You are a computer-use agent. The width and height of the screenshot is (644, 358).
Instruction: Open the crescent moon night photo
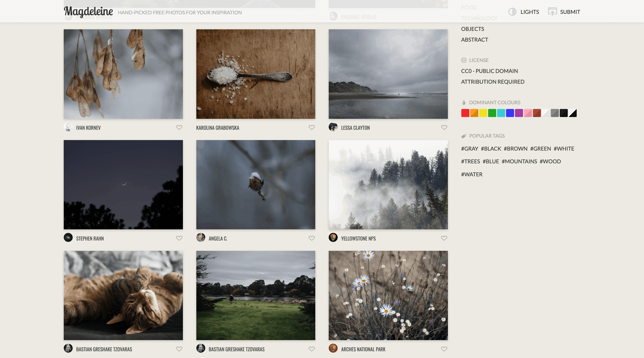(x=123, y=185)
